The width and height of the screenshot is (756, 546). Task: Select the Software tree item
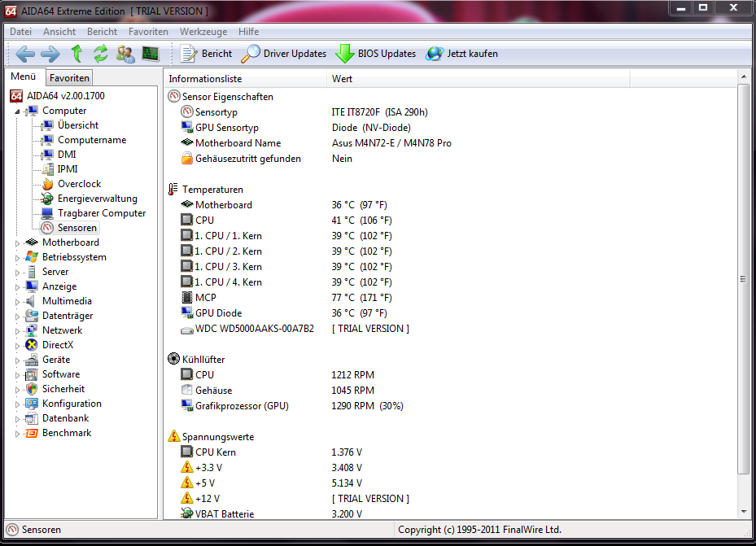click(x=61, y=374)
